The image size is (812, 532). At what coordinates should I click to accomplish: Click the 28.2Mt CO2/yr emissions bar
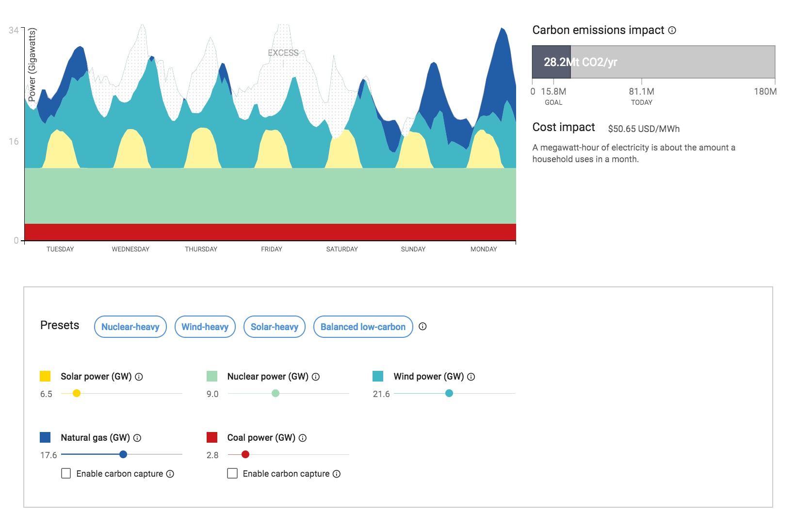tap(552, 62)
